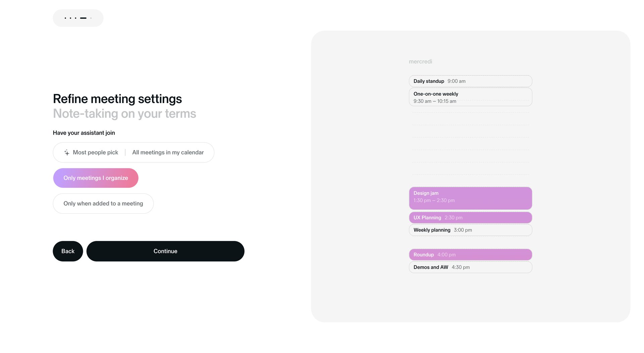Click the last grayed-out progress dot
The width and height of the screenshot is (644, 353).
[91, 18]
